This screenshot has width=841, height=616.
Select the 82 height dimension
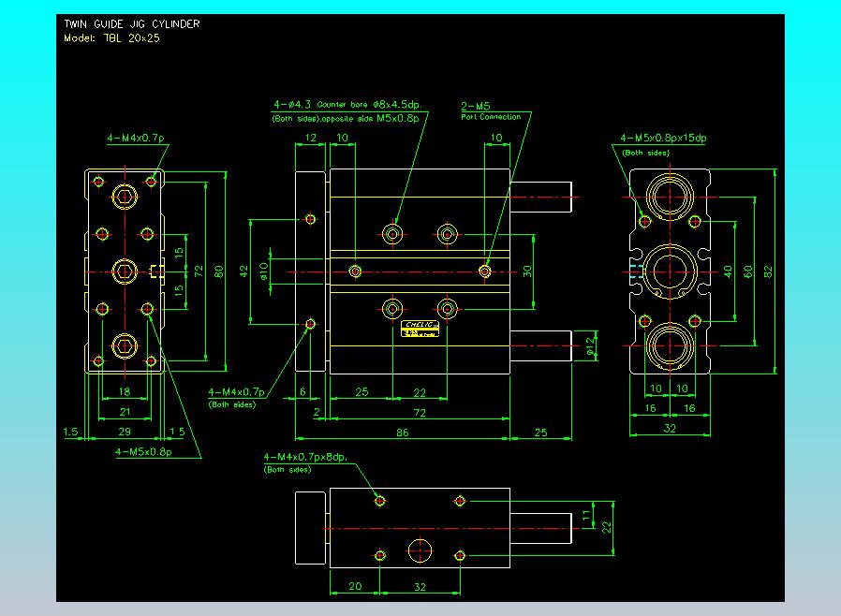(769, 271)
